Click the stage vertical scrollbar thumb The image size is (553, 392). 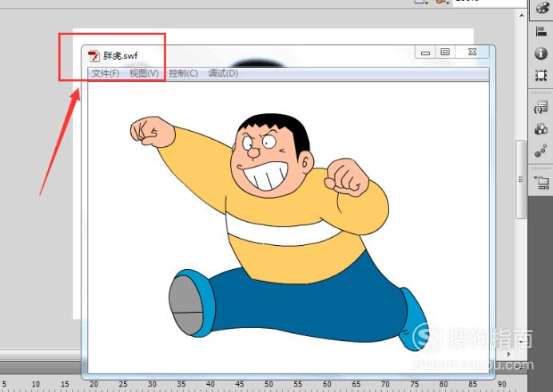521,180
